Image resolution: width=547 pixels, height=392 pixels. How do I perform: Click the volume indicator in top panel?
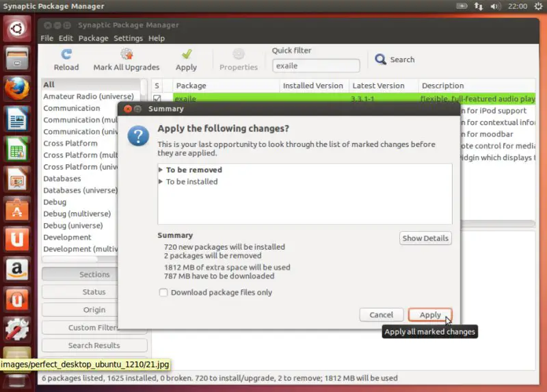tap(495, 6)
